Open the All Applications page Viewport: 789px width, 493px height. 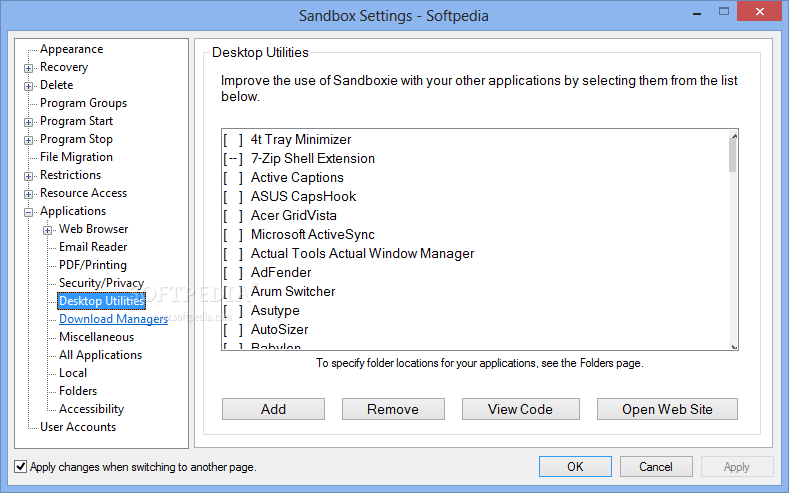(101, 355)
